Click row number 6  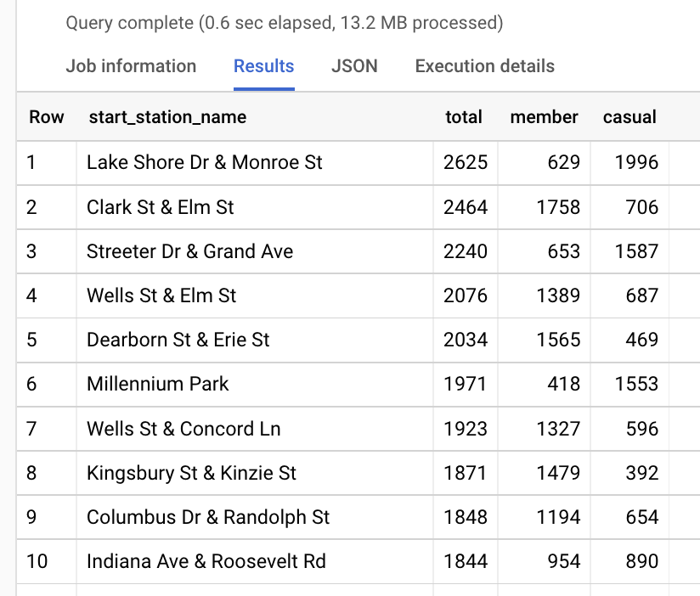(31, 384)
